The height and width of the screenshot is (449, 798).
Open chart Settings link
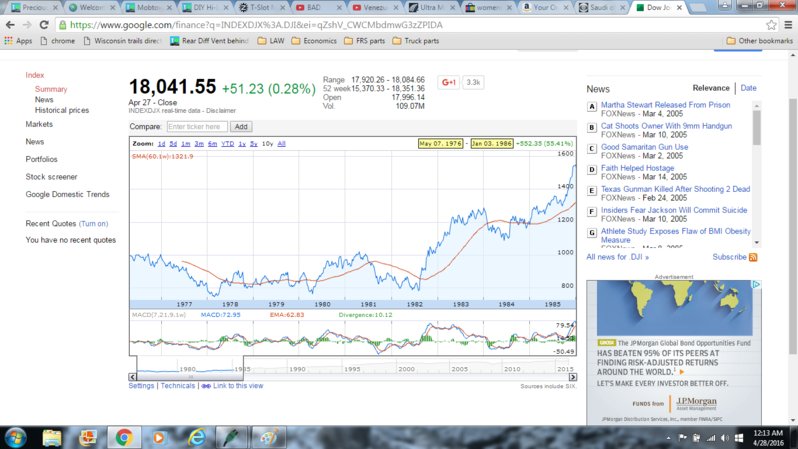coord(141,386)
